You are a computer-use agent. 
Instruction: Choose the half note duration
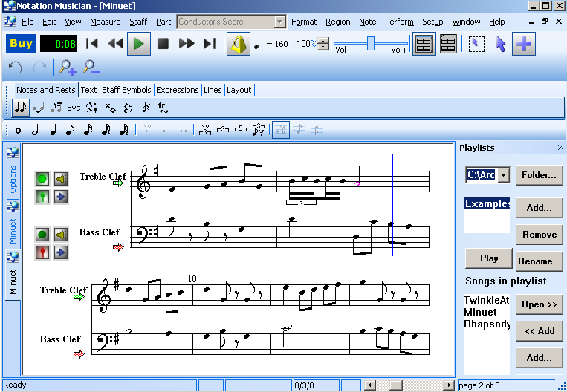(x=35, y=131)
